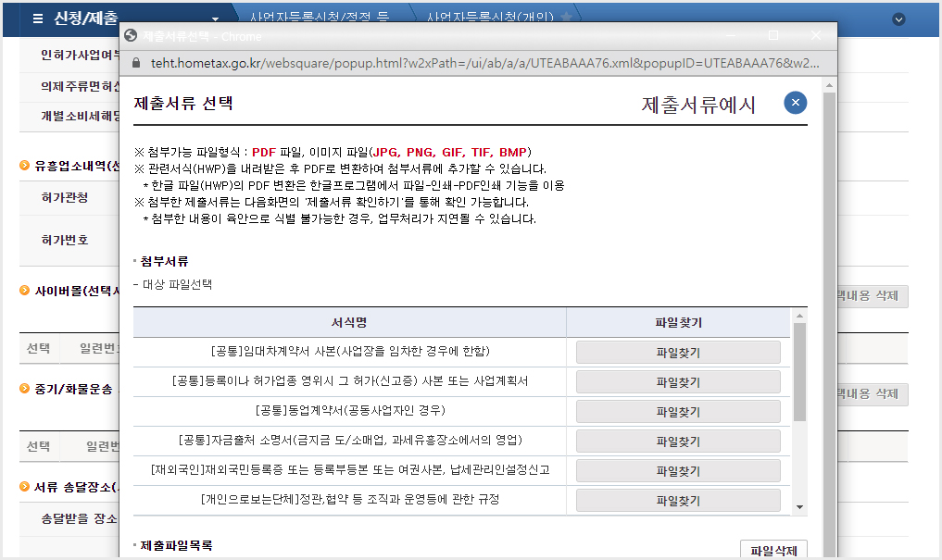942x560 pixels.
Task: Click the document table scrollbar thumb
Action: tap(799, 372)
